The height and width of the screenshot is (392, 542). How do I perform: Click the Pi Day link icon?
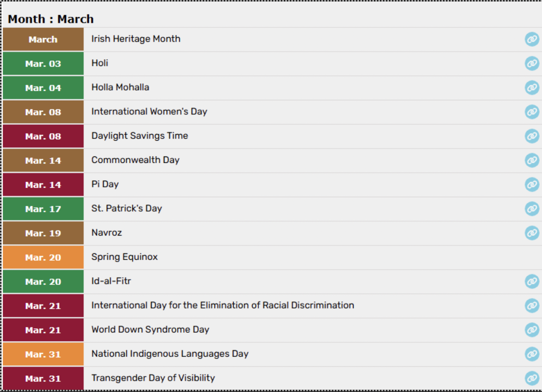532,185
